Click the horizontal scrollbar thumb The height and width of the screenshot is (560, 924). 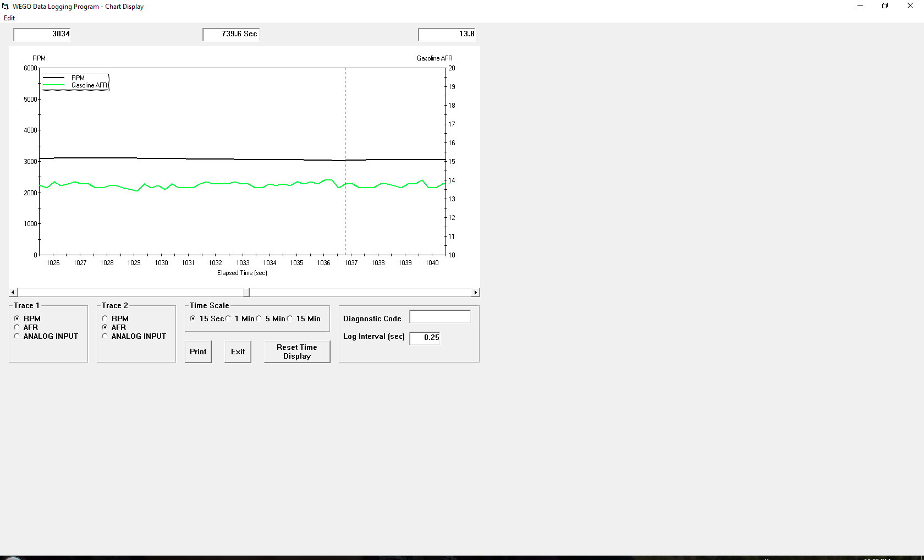coord(246,293)
